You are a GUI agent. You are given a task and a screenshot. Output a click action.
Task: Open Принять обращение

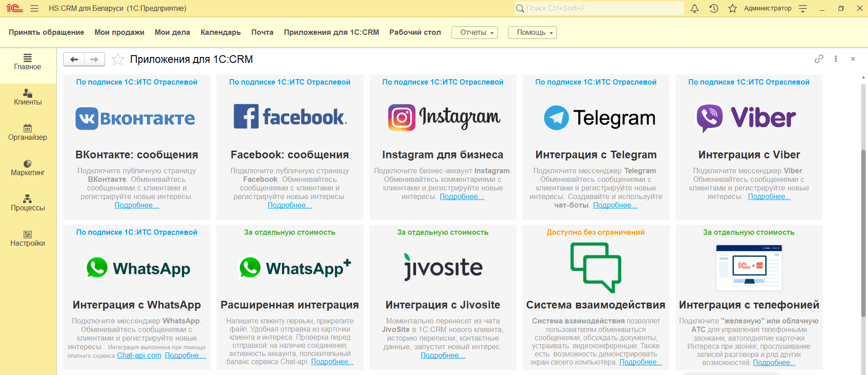coord(46,33)
